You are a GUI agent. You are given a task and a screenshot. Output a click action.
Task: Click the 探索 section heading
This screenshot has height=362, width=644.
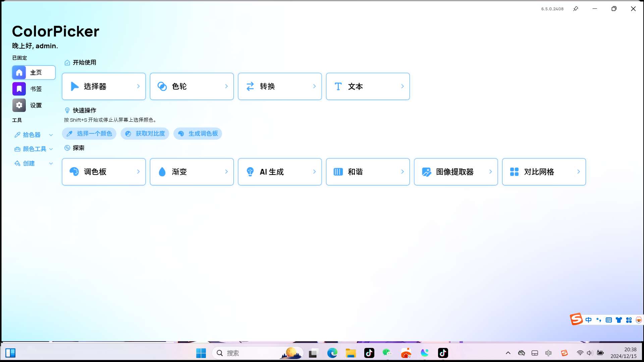[78, 148]
